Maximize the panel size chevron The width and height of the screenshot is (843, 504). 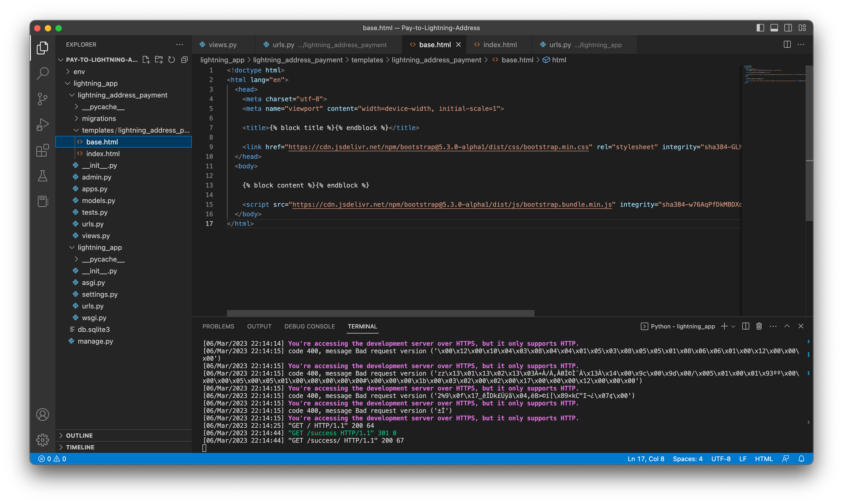787,326
